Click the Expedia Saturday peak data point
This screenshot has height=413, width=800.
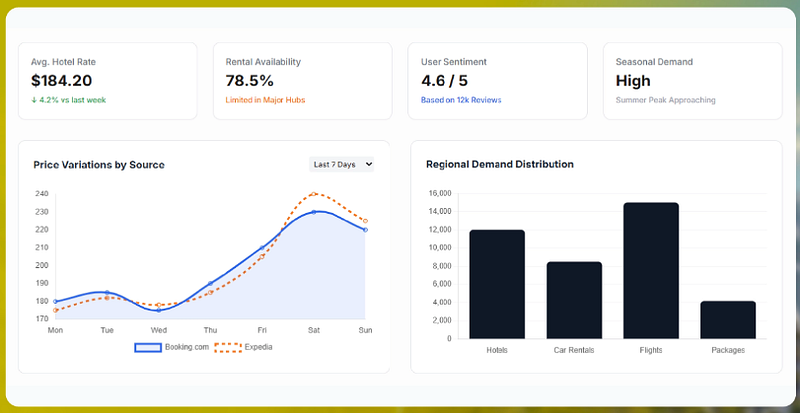pos(313,194)
